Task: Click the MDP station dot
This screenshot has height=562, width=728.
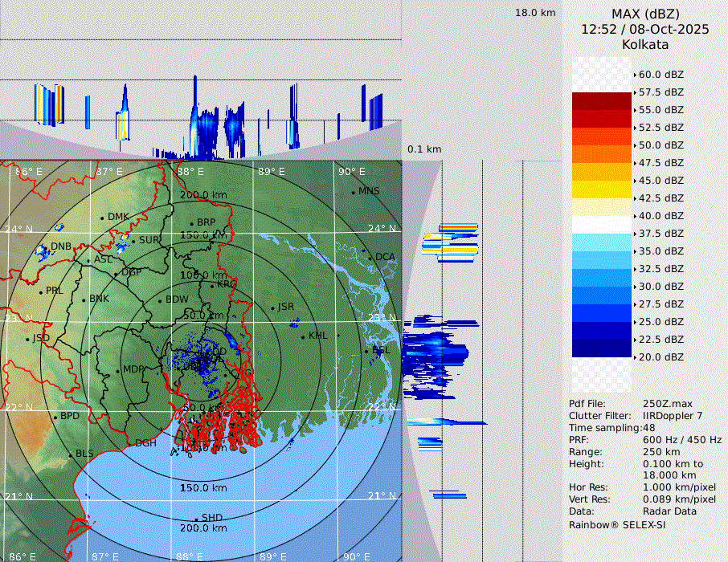Action: 117,370
